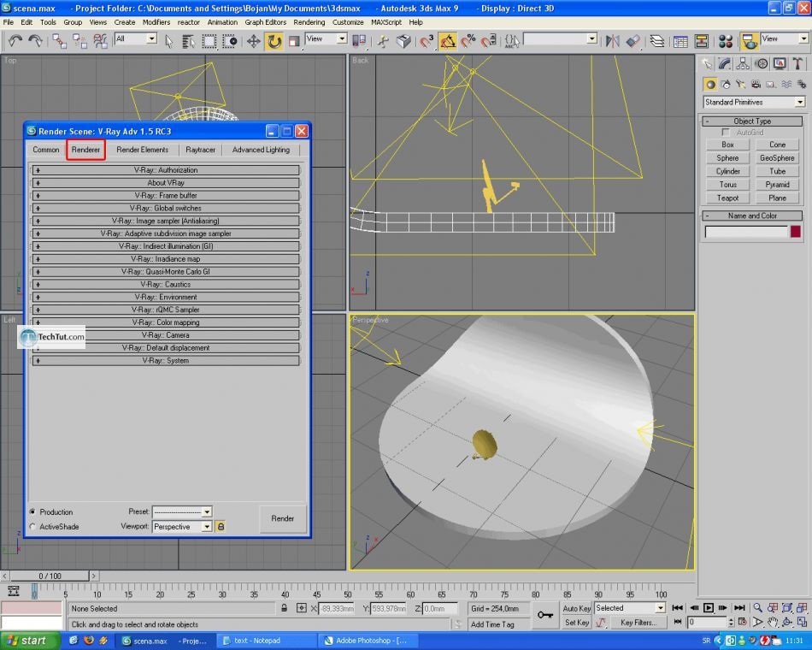Expand V-Ray Color mapping rollout
Viewport: 812px width, 650px height.
[166, 322]
